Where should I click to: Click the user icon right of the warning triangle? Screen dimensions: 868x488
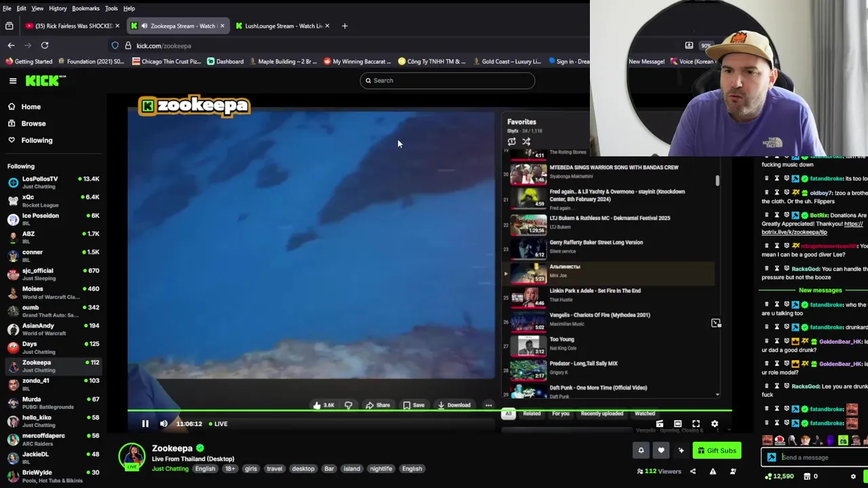click(732, 471)
